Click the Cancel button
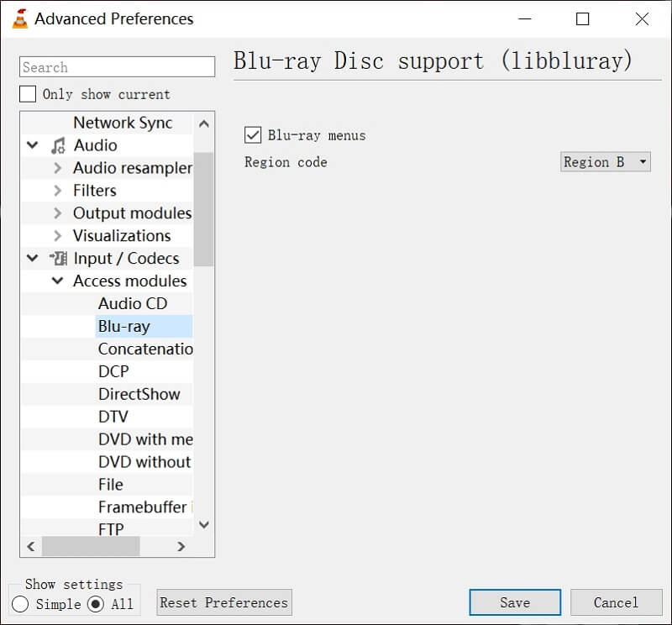The image size is (672, 625). coord(616,602)
